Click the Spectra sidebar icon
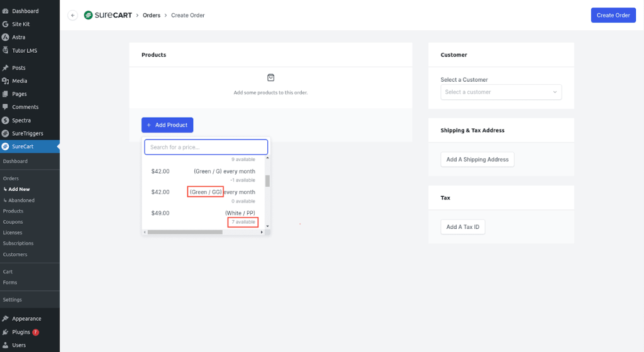 [6, 120]
